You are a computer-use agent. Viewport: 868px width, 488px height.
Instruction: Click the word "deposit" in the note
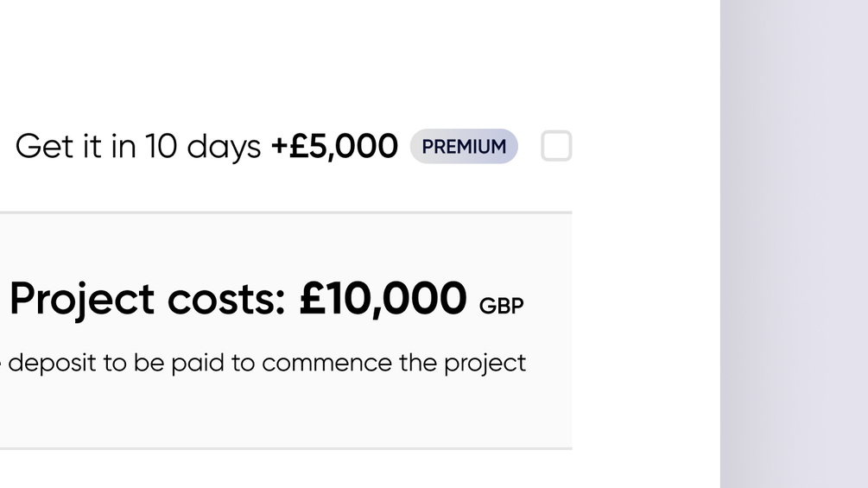pyautogui.click(x=53, y=364)
